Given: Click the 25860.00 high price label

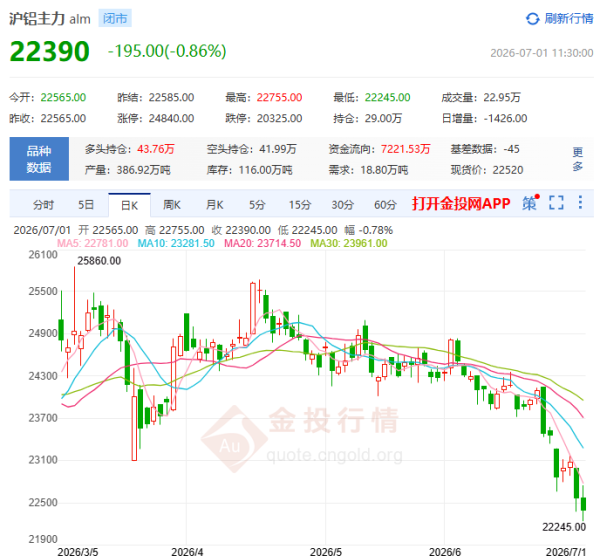Looking at the screenshot, I should [99, 261].
